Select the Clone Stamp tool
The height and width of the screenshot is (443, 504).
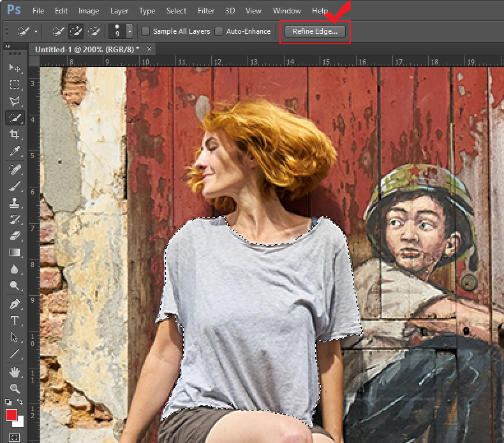click(14, 203)
